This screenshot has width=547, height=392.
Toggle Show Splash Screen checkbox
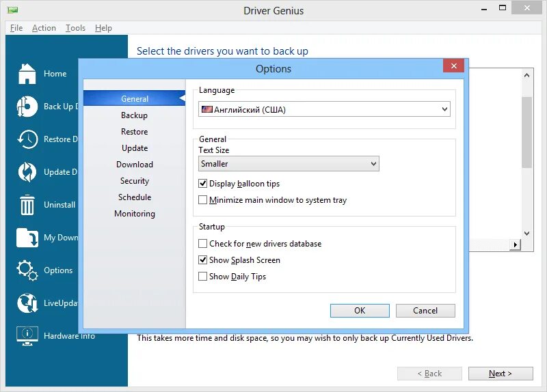(202, 260)
